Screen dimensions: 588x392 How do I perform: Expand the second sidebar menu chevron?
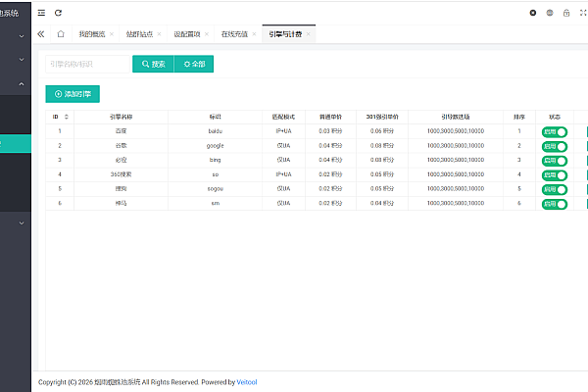[x=22, y=59]
